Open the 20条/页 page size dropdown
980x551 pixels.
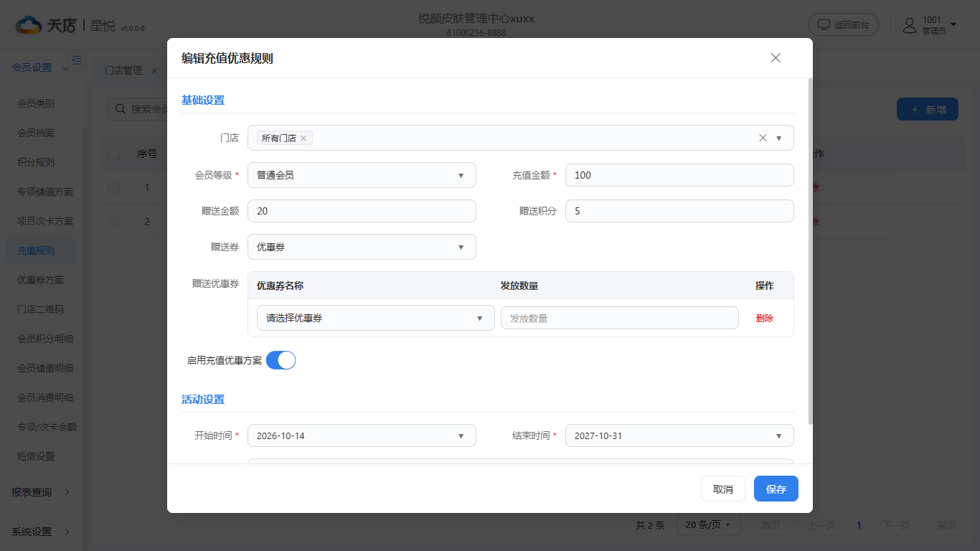tap(708, 525)
